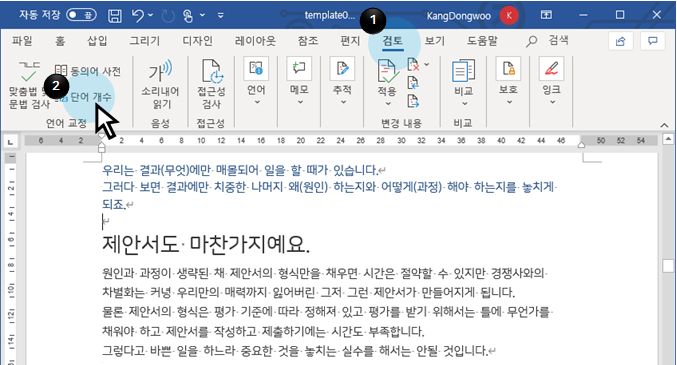Open the 잉크 ink dropdown
Screen dimensions: 677x365
pyautogui.click(x=551, y=82)
